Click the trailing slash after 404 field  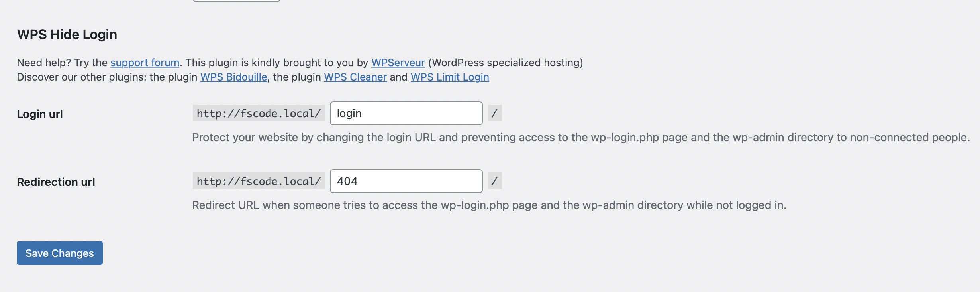(x=494, y=181)
